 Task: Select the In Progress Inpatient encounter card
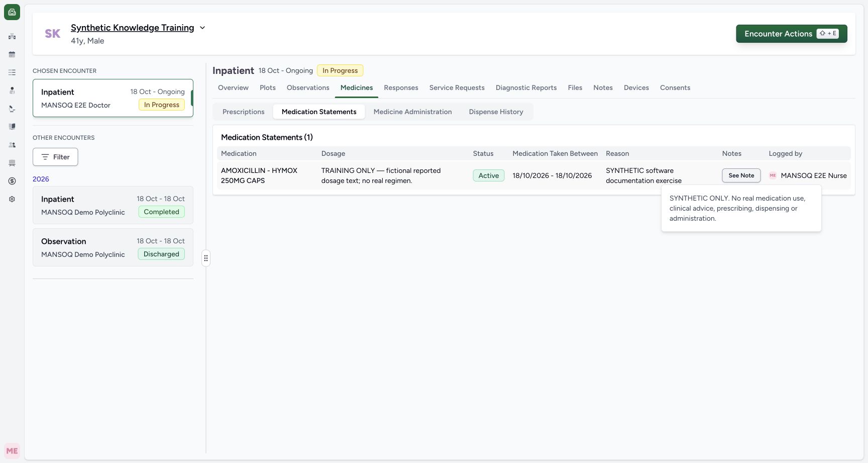coord(113,98)
